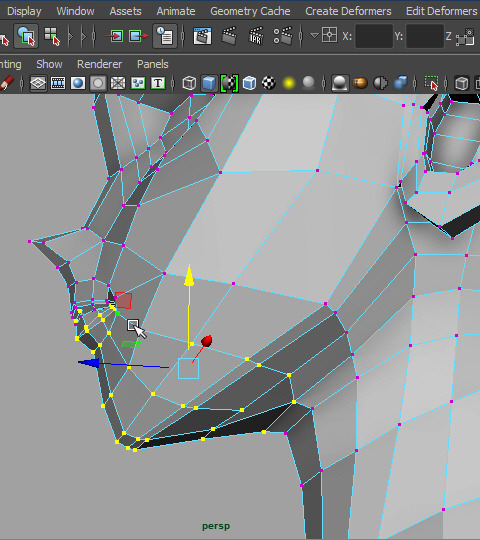Click the Render View window icon
The width and height of the screenshot is (480, 540).
pyautogui.click(x=202, y=36)
